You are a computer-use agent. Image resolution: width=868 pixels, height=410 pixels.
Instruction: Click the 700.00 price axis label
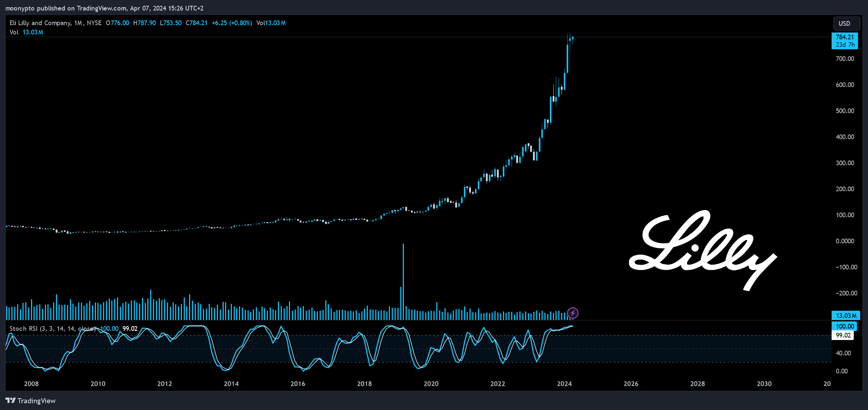pyautogui.click(x=845, y=59)
